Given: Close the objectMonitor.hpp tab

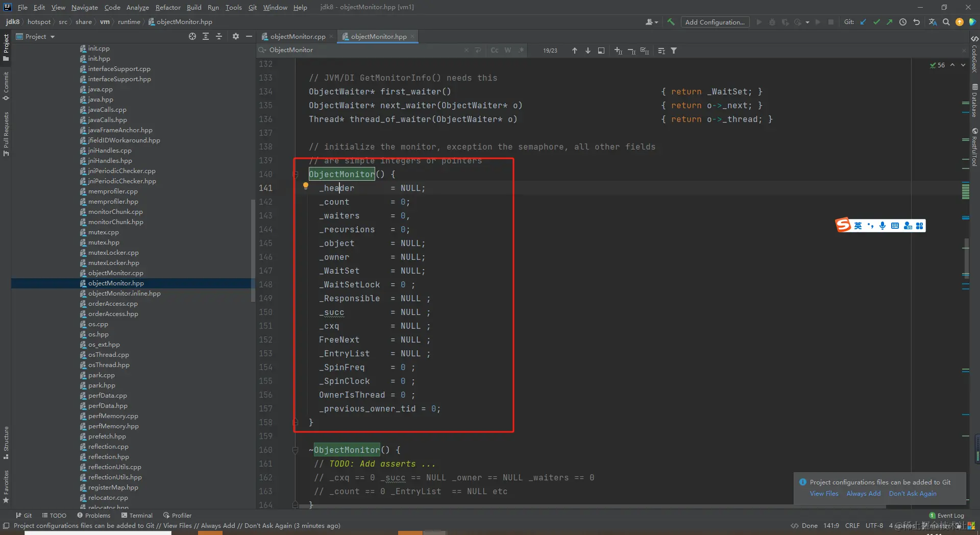Looking at the screenshot, I should [412, 36].
